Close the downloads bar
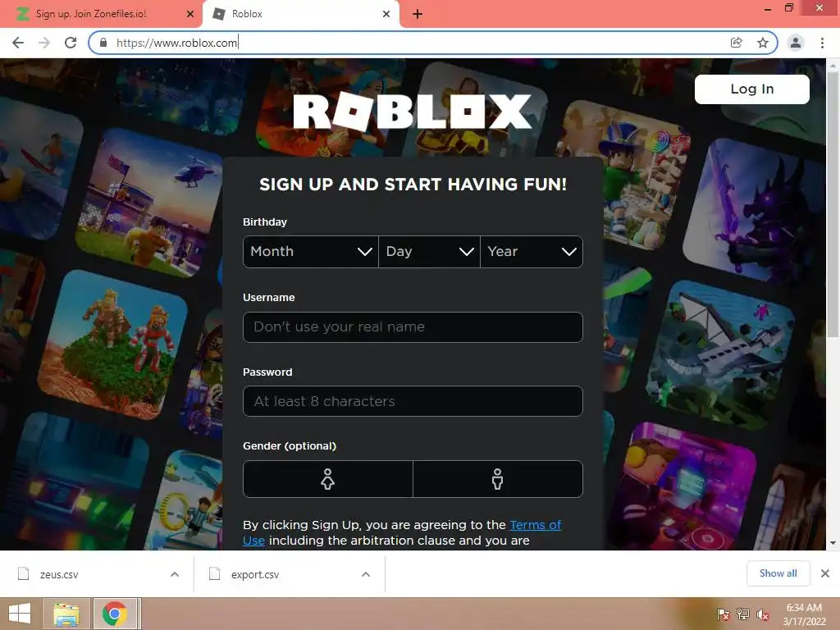This screenshot has height=630, width=840. [x=825, y=573]
